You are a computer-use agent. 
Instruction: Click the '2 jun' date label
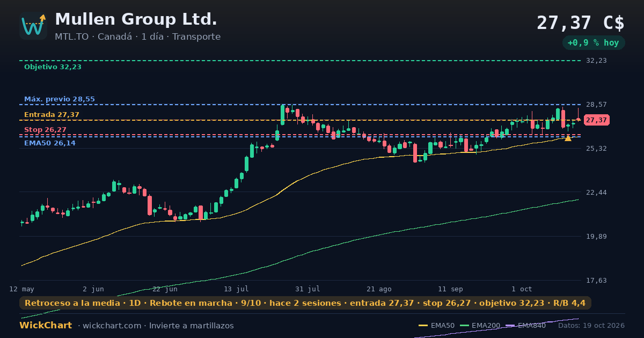[x=93, y=289]
